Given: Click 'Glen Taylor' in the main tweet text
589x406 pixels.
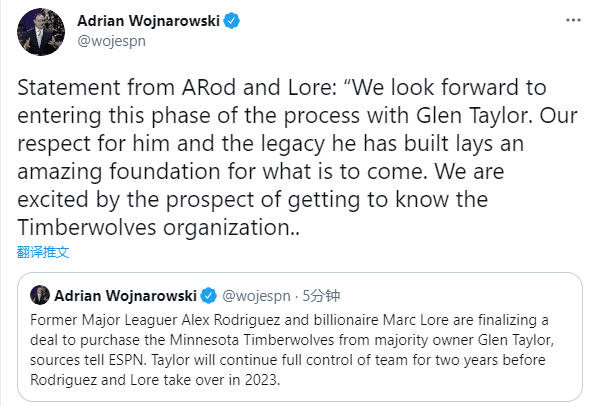Looking at the screenshot, I should (474, 115).
